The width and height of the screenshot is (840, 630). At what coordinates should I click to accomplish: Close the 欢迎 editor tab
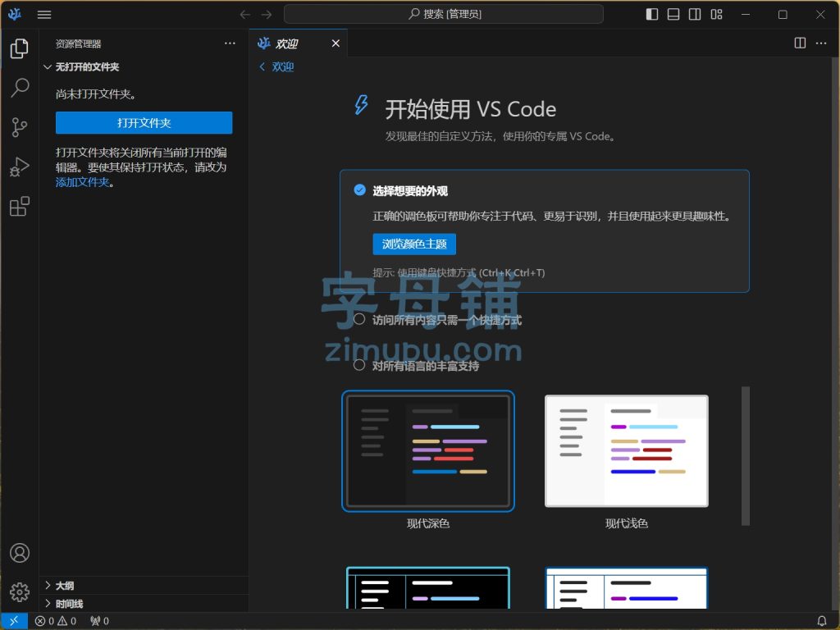coord(336,43)
